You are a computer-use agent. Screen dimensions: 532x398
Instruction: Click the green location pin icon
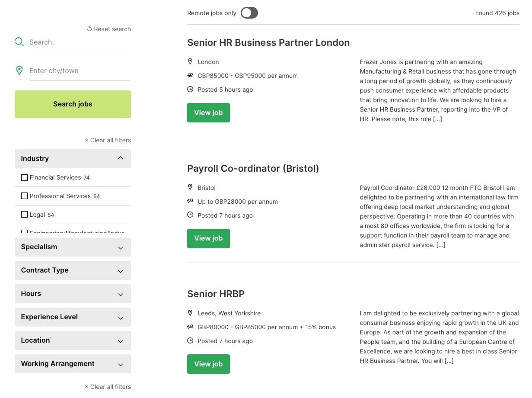tap(19, 71)
